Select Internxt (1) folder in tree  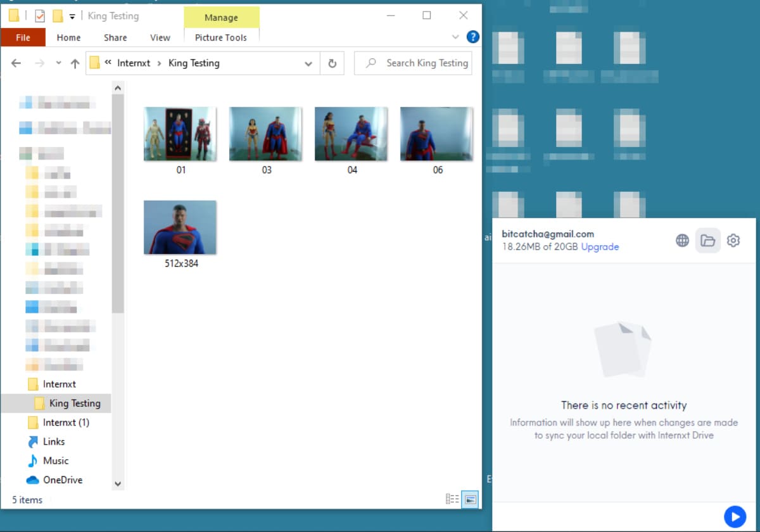pyautogui.click(x=66, y=422)
